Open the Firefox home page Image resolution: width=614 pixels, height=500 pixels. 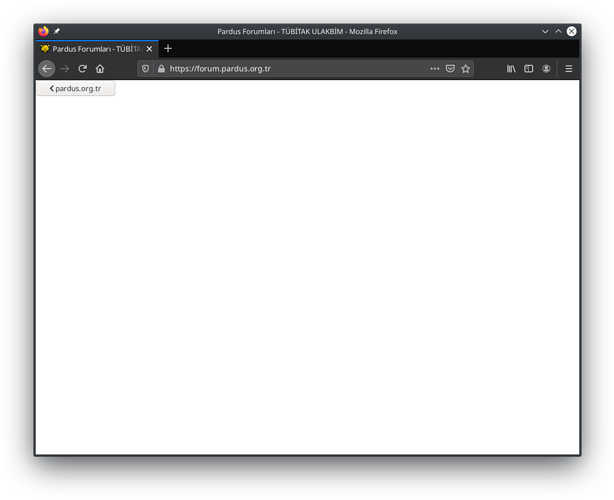point(100,69)
